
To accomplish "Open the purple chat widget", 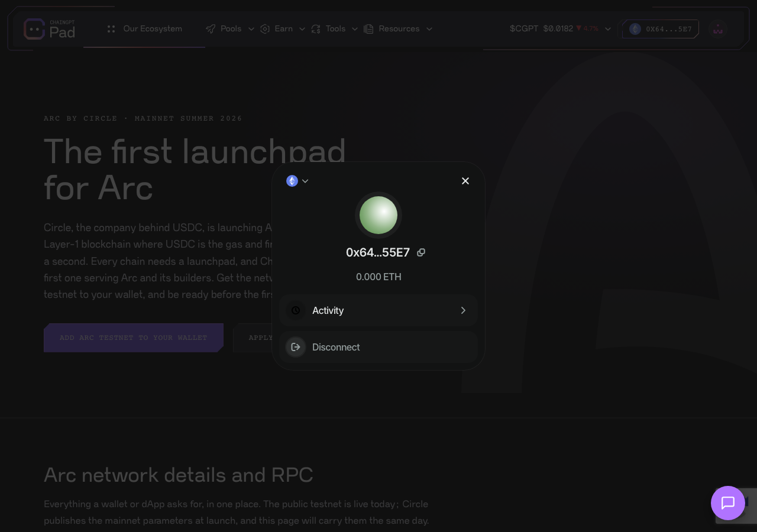I will (728, 503).
